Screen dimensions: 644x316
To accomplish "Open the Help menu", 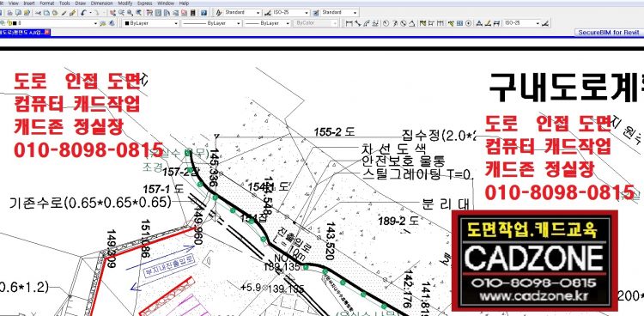I will (184, 3).
